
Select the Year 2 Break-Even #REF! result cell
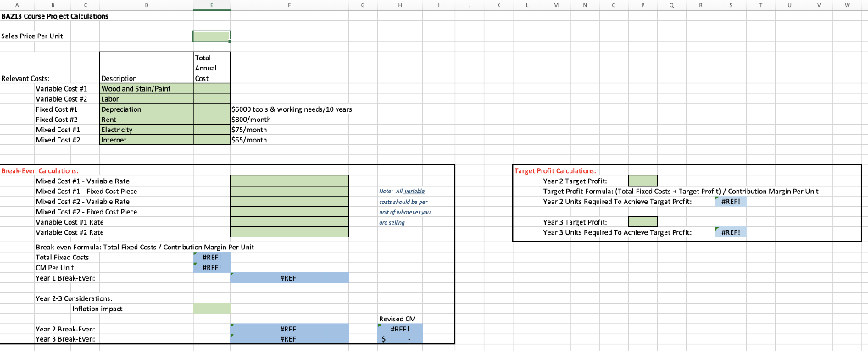[290, 329]
